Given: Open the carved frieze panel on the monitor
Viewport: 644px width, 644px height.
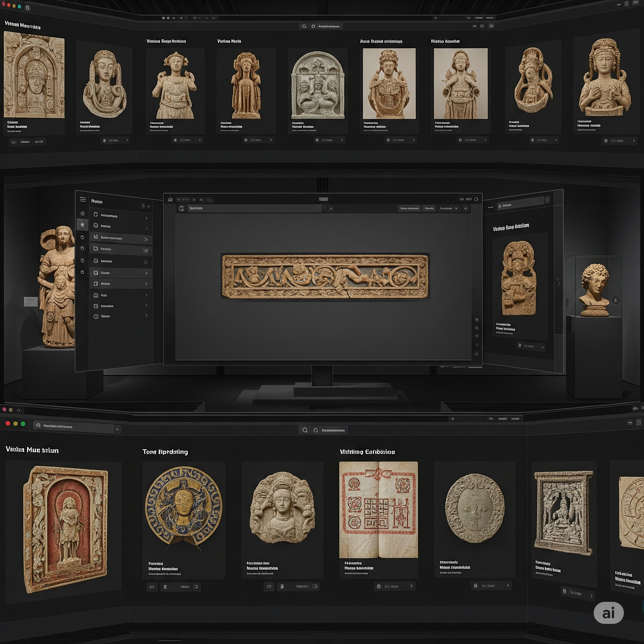Looking at the screenshot, I should click(325, 277).
